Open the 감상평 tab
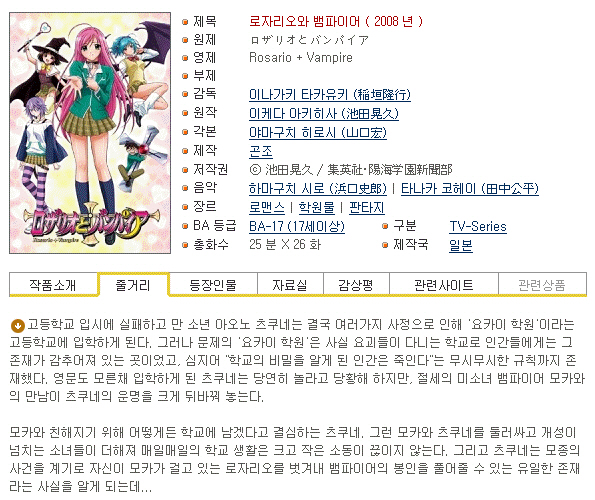The image size is (595, 500). [356, 285]
